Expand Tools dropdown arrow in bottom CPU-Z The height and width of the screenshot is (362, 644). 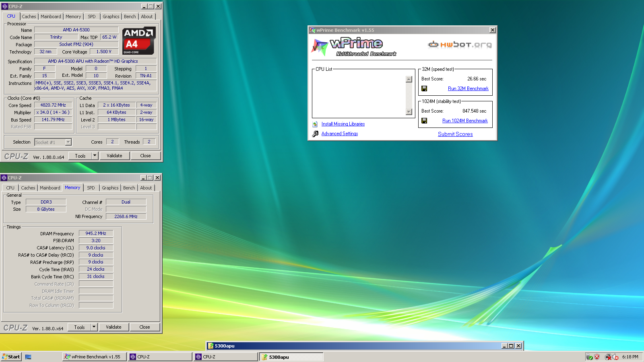pyautogui.click(x=94, y=327)
